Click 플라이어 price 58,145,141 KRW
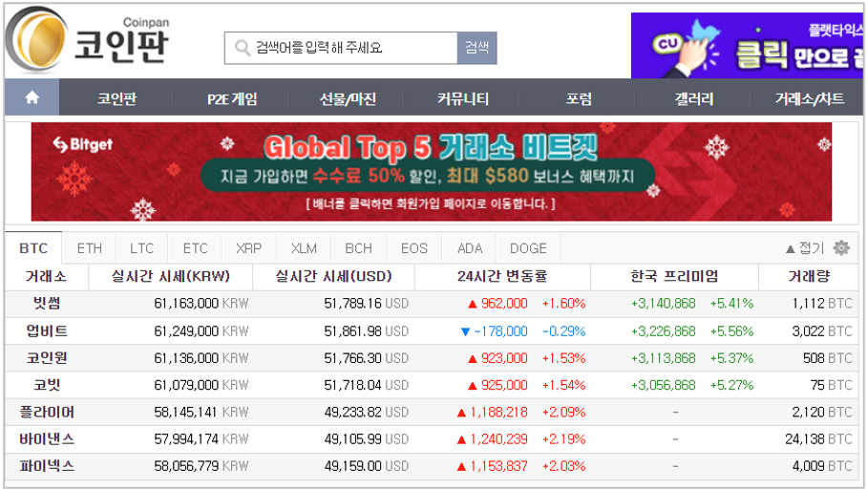This screenshot has width=868, height=490. pyautogui.click(x=201, y=412)
